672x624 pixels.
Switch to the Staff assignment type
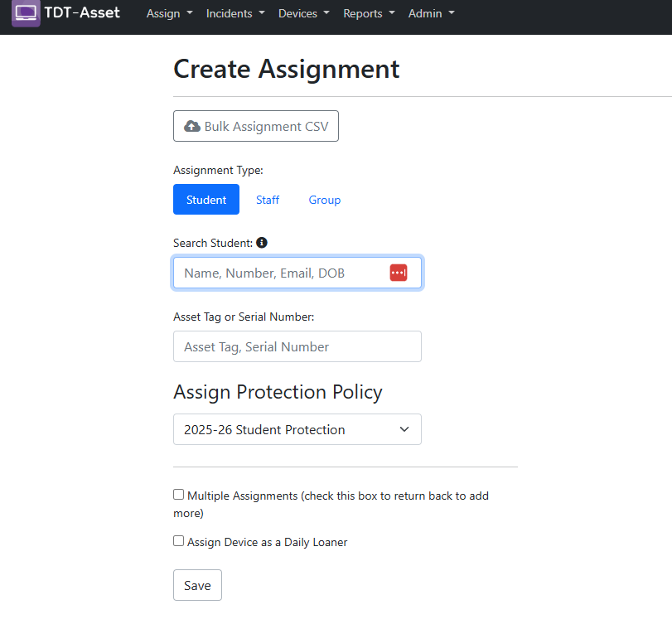click(x=268, y=200)
